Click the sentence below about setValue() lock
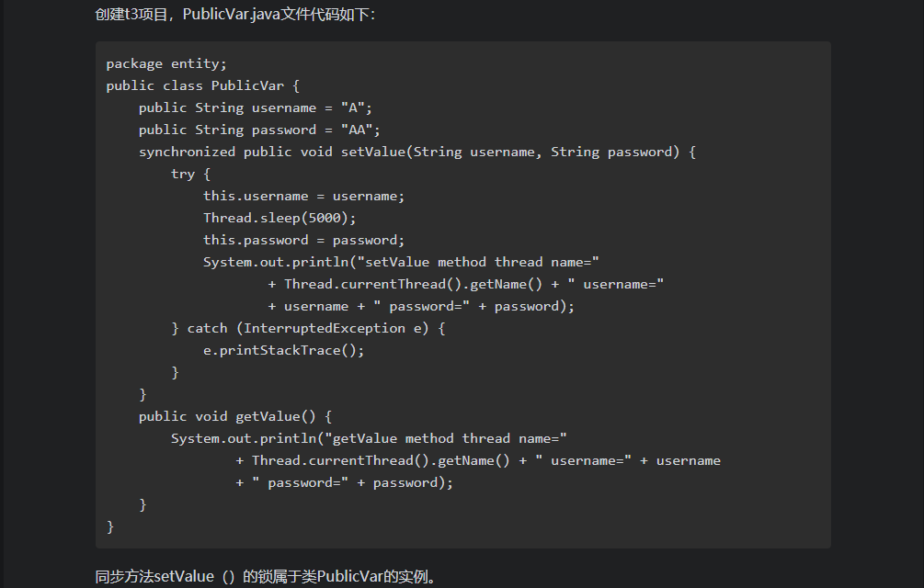Image resolution: width=924 pixels, height=588 pixels. pyautogui.click(x=268, y=576)
